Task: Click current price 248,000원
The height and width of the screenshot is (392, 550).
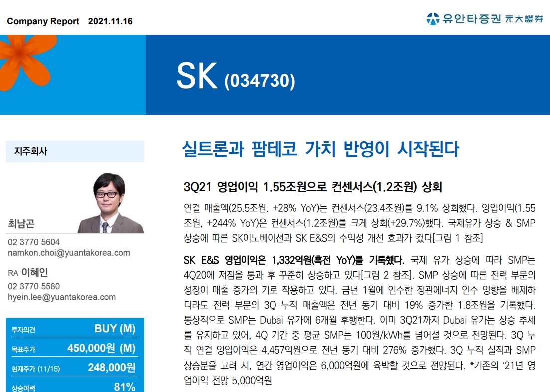Action: tap(111, 368)
